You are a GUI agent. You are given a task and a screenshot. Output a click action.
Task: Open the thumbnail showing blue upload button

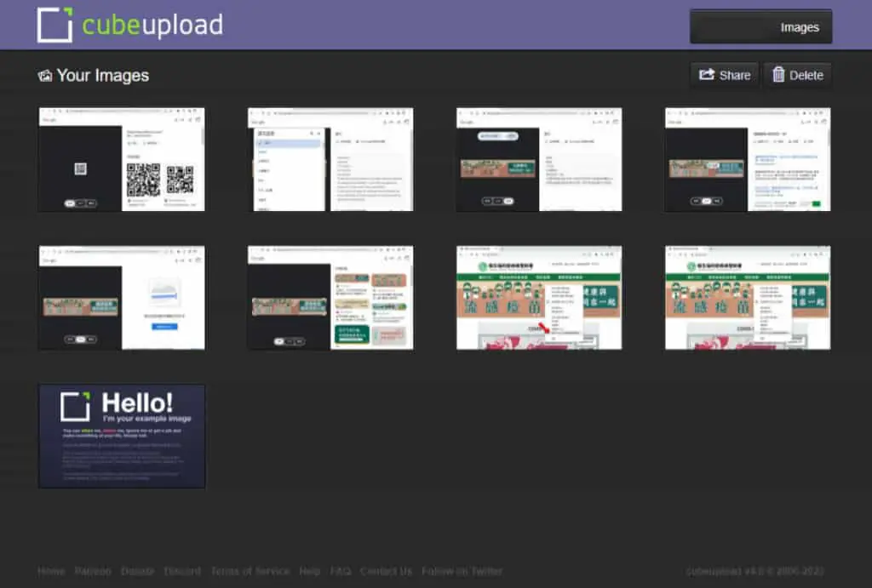click(122, 298)
